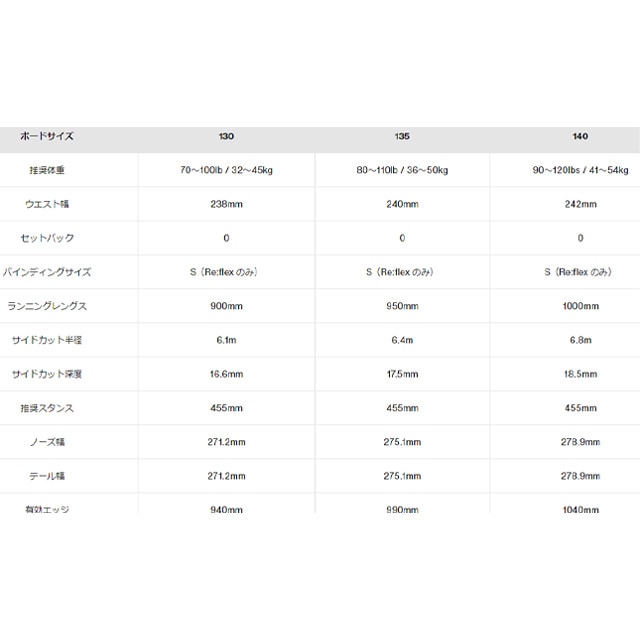Click the 16.6mm sidecut depth value

point(227,374)
